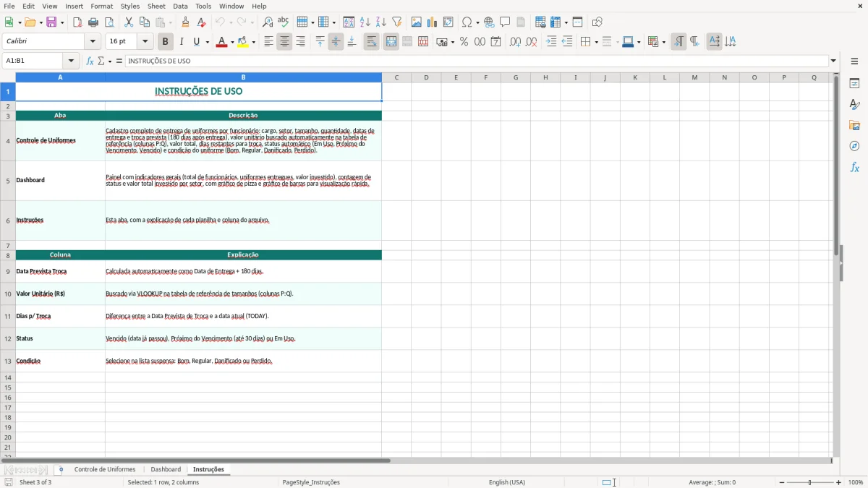The width and height of the screenshot is (868, 488).
Task: Open the Name Box dropdown arrow
Action: tap(71, 61)
